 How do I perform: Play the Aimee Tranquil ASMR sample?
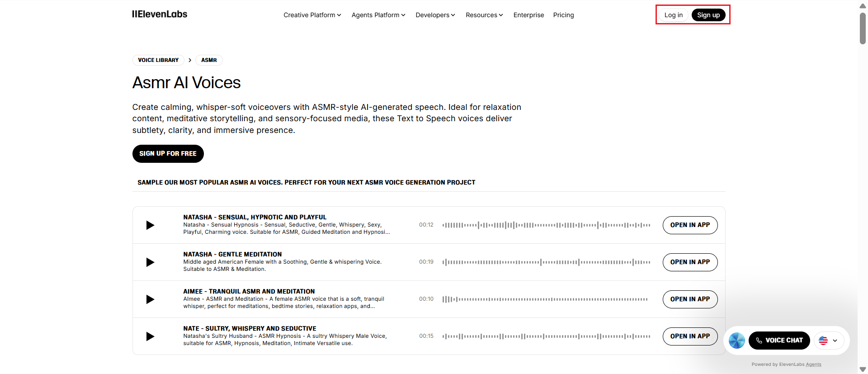click(x=150, y=299)
